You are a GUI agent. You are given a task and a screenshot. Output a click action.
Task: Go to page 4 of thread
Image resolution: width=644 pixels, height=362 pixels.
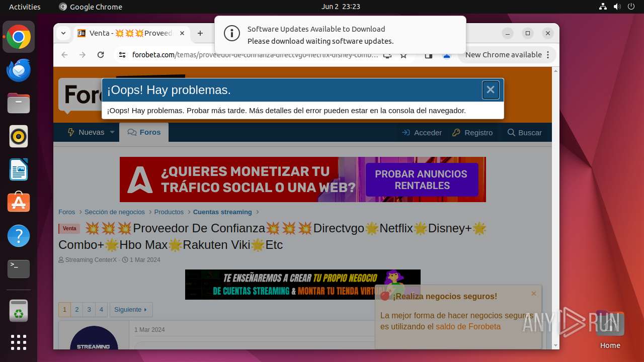coord(101,310)
